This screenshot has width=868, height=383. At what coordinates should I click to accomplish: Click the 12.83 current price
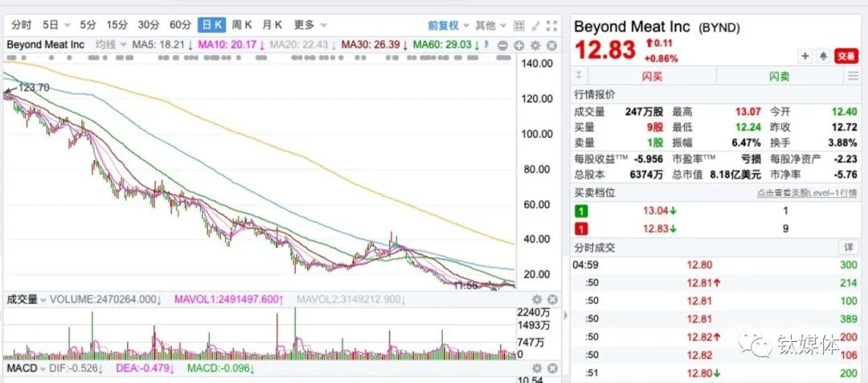point(605,50)
